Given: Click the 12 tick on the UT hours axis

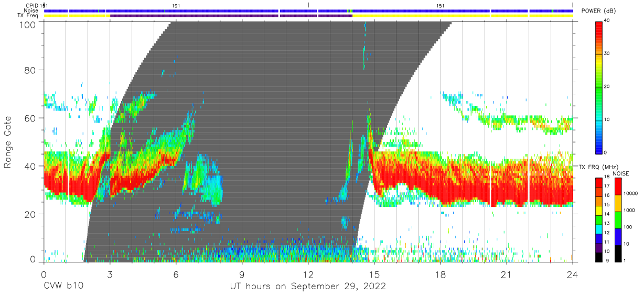Looking at the screenshot, I should pyautogui.click(x=308, y=274).
